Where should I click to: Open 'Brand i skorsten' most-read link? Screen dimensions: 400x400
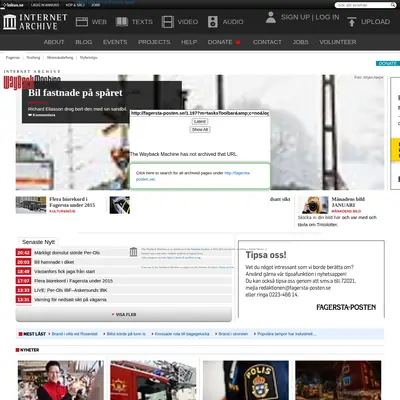point(233,334)
